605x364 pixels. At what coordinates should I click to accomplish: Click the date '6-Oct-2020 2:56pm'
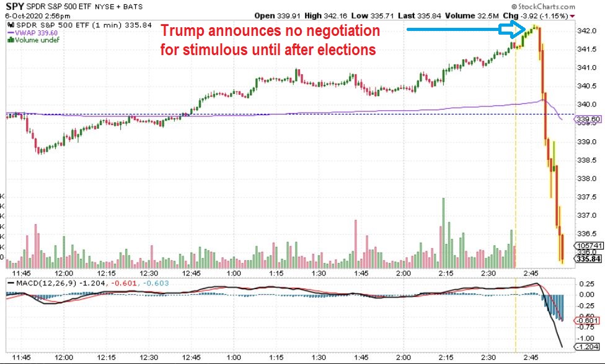[x=38, y=16]
